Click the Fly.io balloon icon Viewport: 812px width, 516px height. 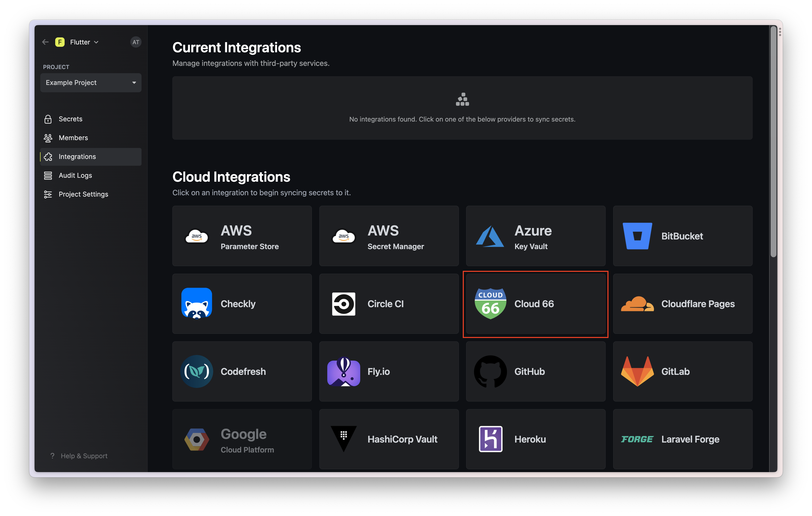(x=344, y=371)
